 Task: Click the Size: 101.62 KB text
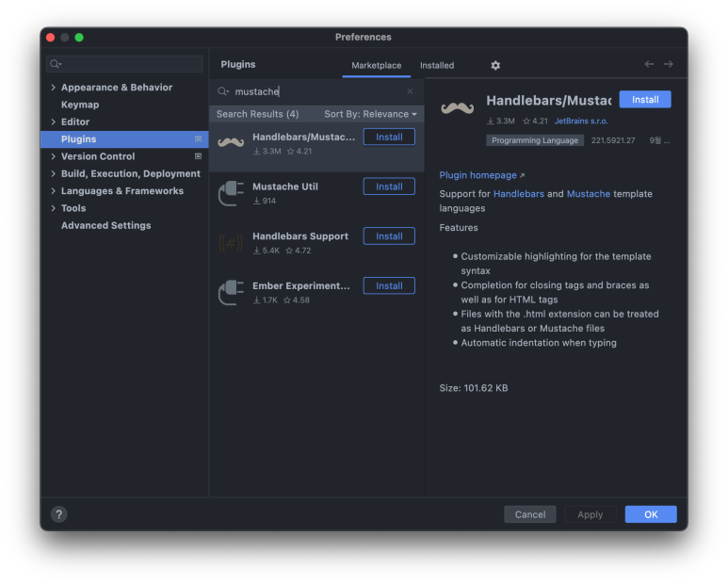(x=474, y=388)
